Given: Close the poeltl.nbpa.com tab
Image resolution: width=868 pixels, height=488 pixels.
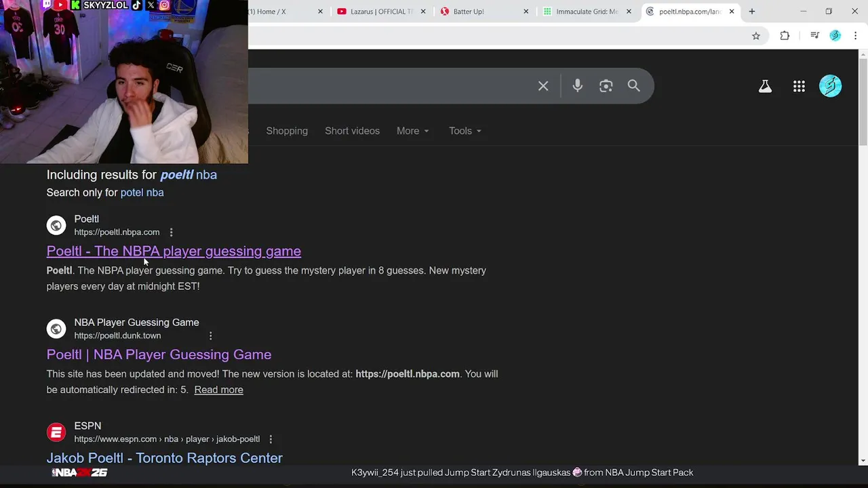Looking at the screenshot, I should (x=732, y=12).
